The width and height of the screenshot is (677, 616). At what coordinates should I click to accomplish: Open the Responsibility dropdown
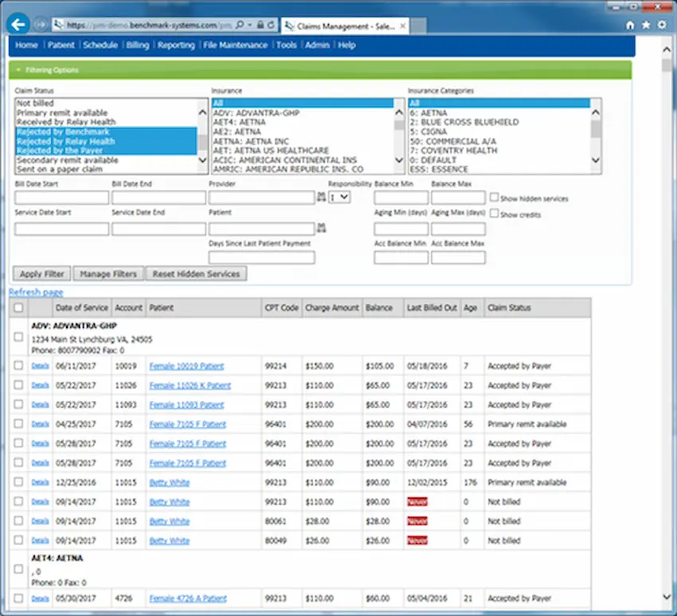coord(339,197)
